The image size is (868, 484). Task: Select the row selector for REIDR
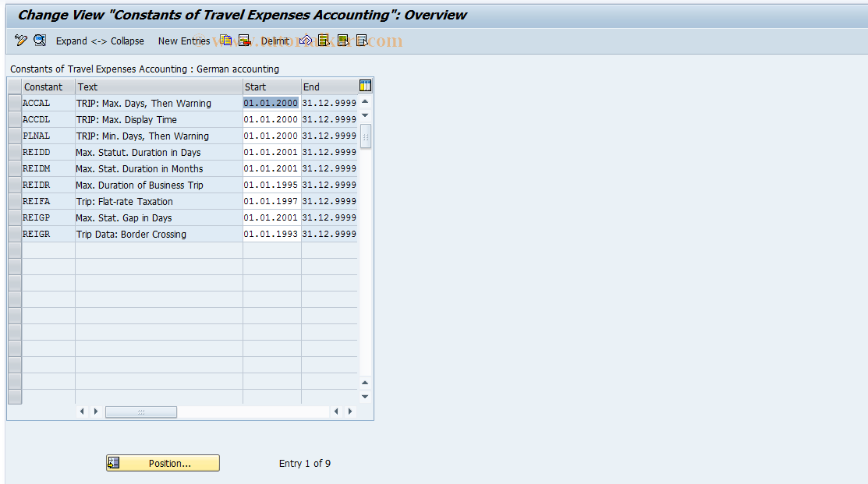pos(14,185)
